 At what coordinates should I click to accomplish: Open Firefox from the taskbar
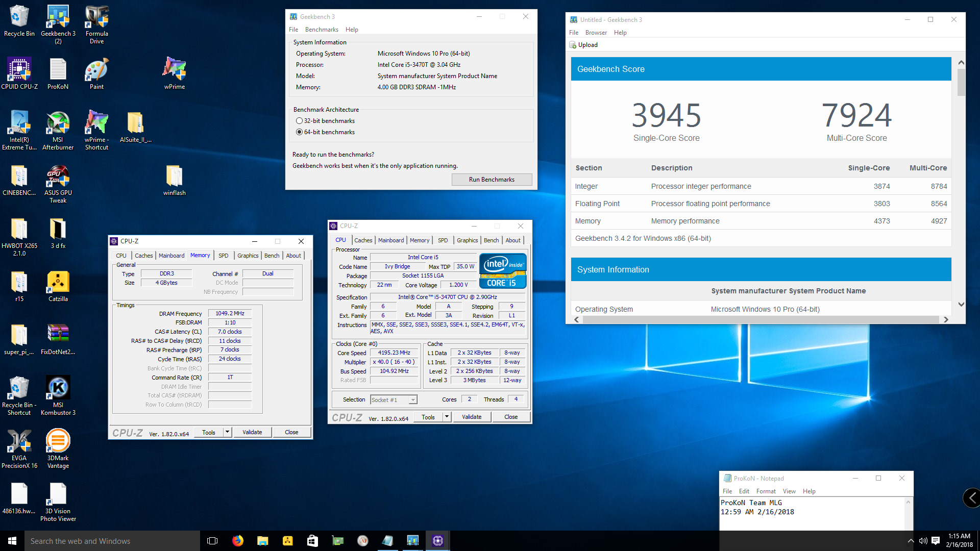click(238, 541)
